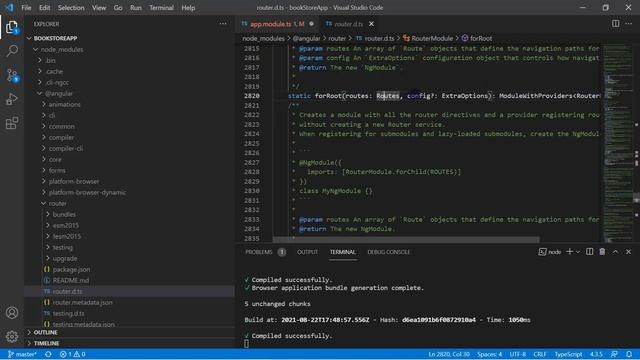640x360 pixels.
Task: Open router.metadata.json file
Action: [129, 303]
